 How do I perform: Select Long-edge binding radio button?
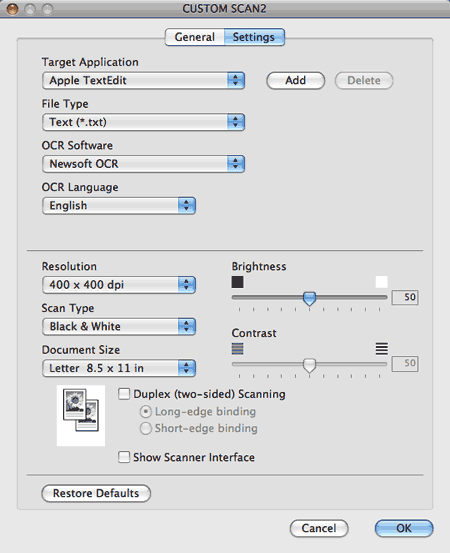pos(146,412)
